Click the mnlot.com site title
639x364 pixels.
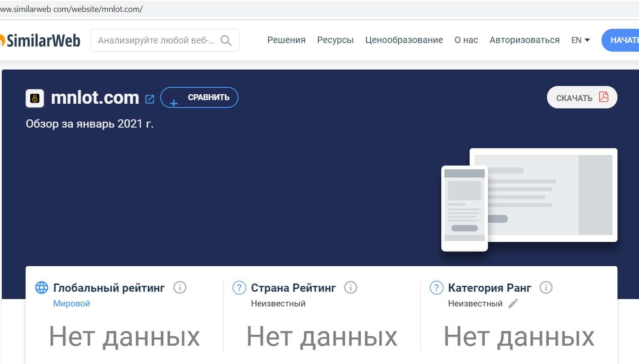[95, 97]
